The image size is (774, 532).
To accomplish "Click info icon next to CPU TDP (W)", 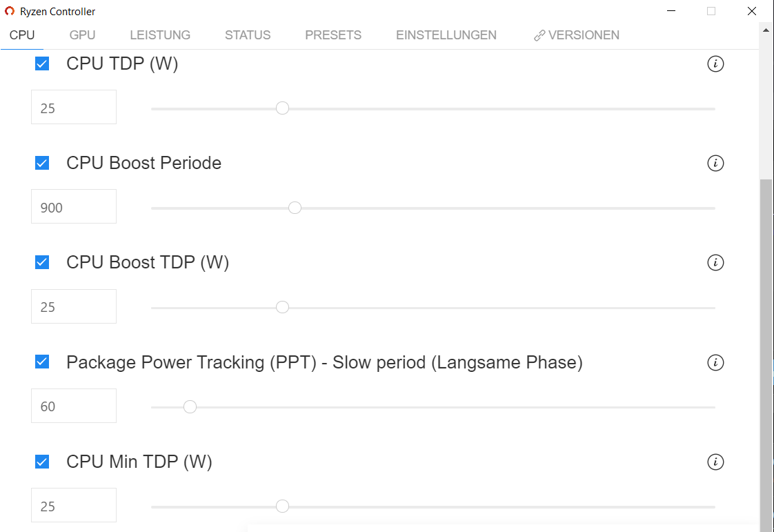I will (x=715, y=64).
